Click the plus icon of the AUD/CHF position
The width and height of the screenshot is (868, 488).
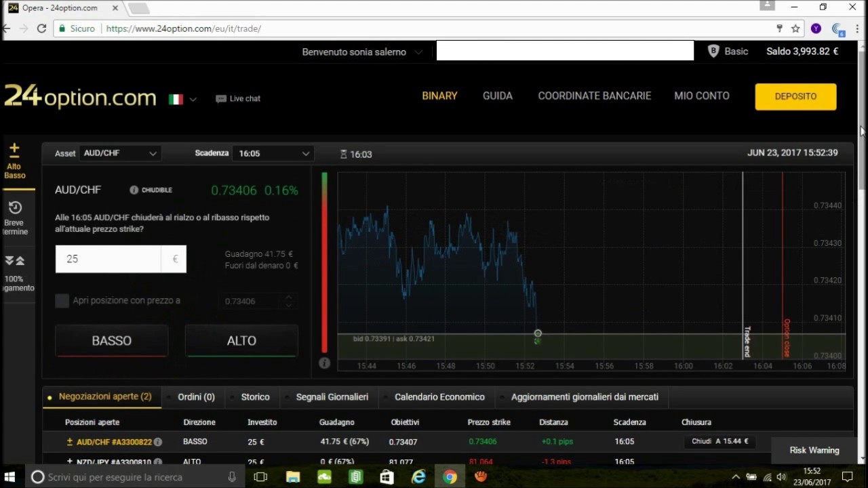69,441
